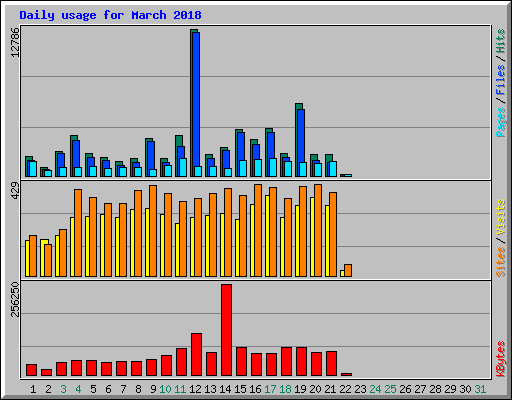Click the green weekend day label 10
The width and height of the screenshot is (512, 400).
click(x=165, y=389)
